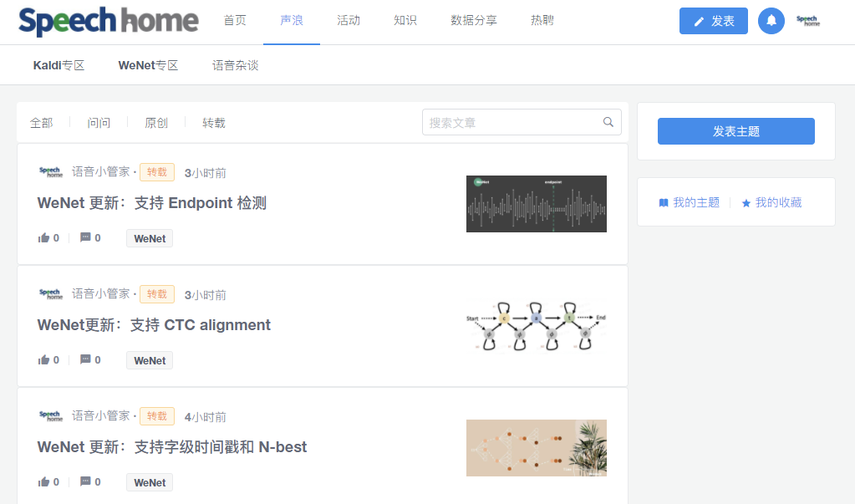855x504 pixels.
Task: Click 转载 badge on N-best post
Action: [157, 417]
